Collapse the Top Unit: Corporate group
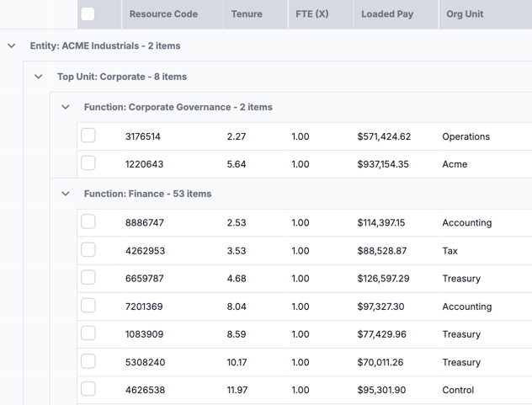This screenshot has height=405, width=532. tap(39, 77)
